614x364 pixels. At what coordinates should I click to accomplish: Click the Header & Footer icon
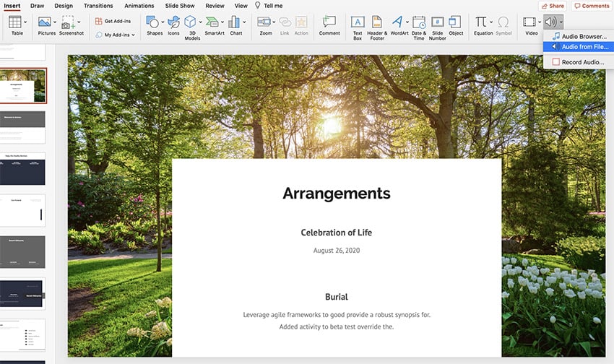point(376,23)
